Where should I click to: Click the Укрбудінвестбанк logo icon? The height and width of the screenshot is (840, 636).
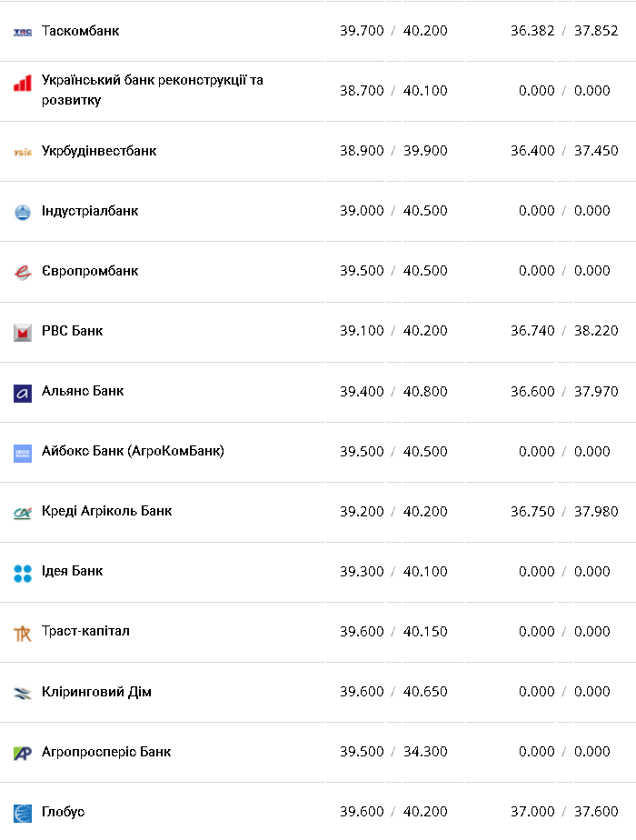tap(23, 152)
